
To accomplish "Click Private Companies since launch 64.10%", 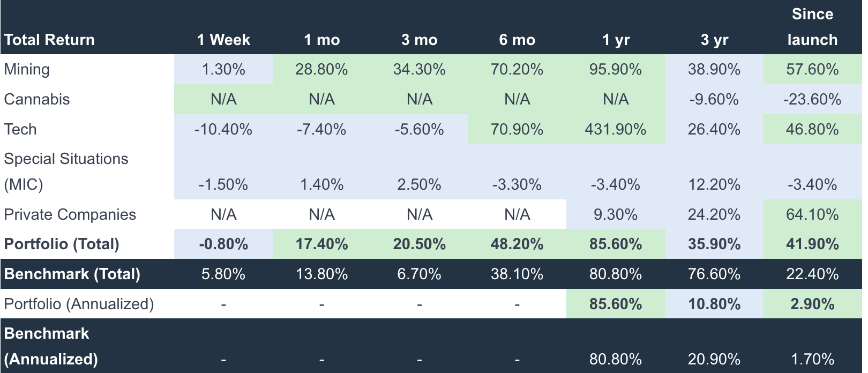I will pos(812,214).
